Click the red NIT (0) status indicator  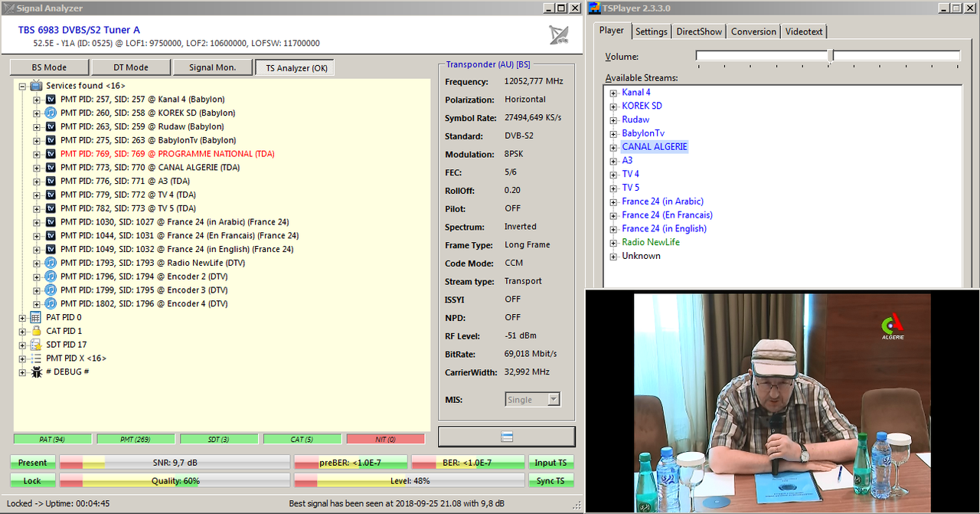385,439
